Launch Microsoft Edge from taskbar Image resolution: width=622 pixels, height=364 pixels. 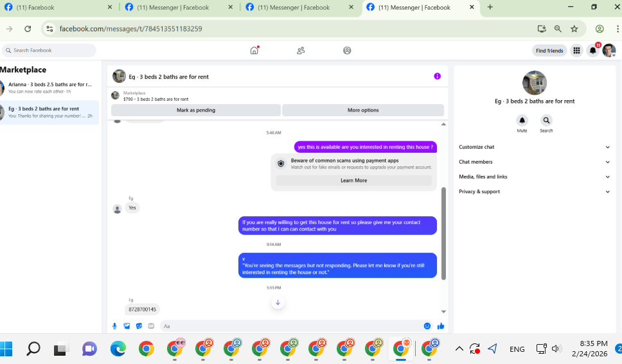(x=118, y=349)
